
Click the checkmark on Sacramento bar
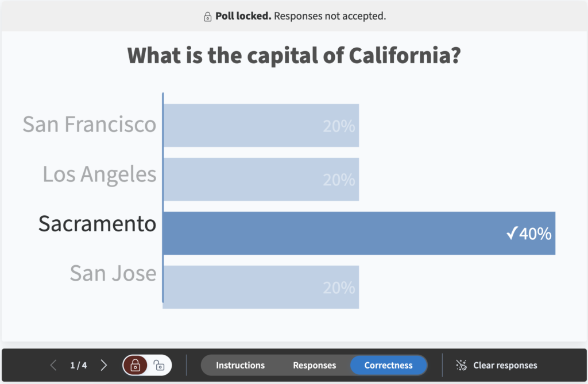[x=512, y=233]
